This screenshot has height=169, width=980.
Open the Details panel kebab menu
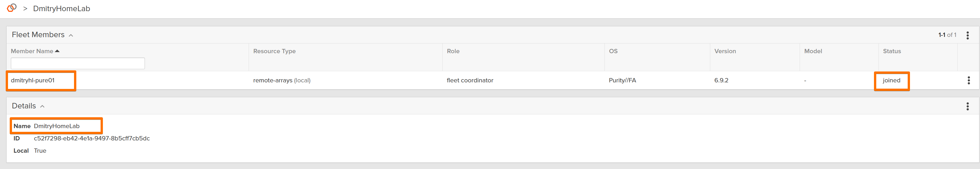click(967, 106)
